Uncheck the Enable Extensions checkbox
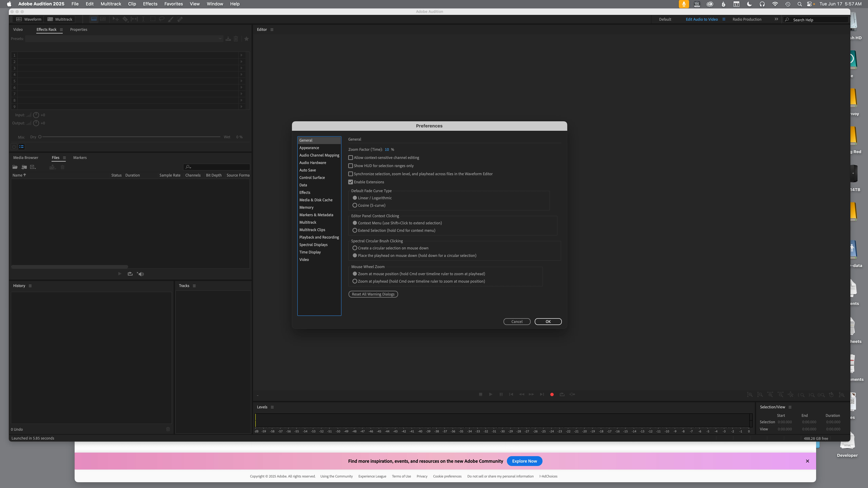Image resolution: width=868 pixels, height=488 pixels. (x=350, y=182)
